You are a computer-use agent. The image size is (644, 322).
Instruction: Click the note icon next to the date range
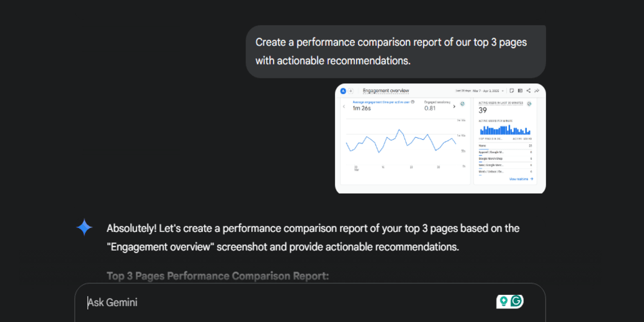tap(511, 91)
